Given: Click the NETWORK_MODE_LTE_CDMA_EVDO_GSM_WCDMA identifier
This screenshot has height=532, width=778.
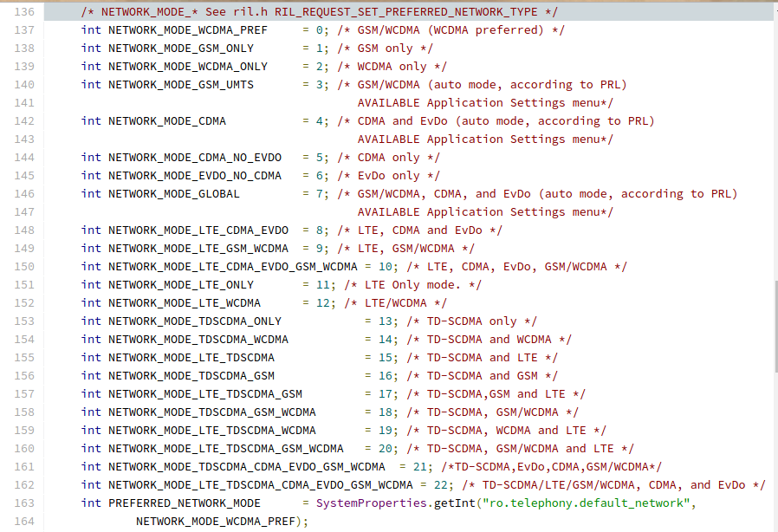Looking at the screenshot, I should [233, 267].
